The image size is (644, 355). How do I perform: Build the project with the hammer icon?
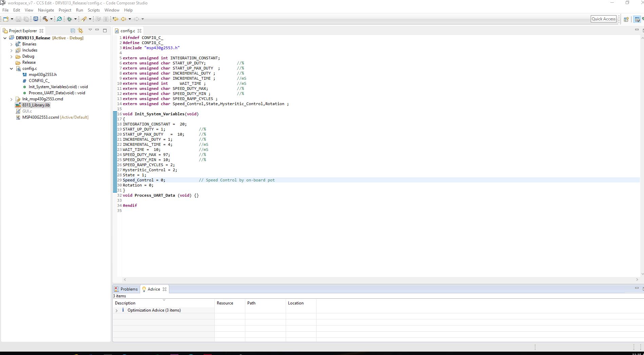pyautogui.click(x=45, y=19)
